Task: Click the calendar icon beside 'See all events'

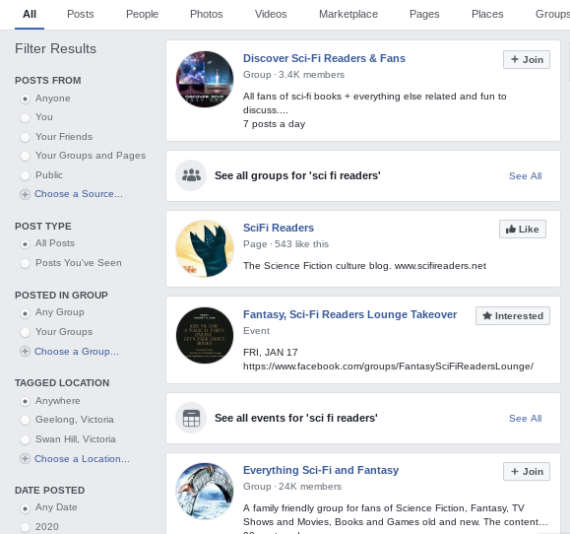Action: point(191,418)
